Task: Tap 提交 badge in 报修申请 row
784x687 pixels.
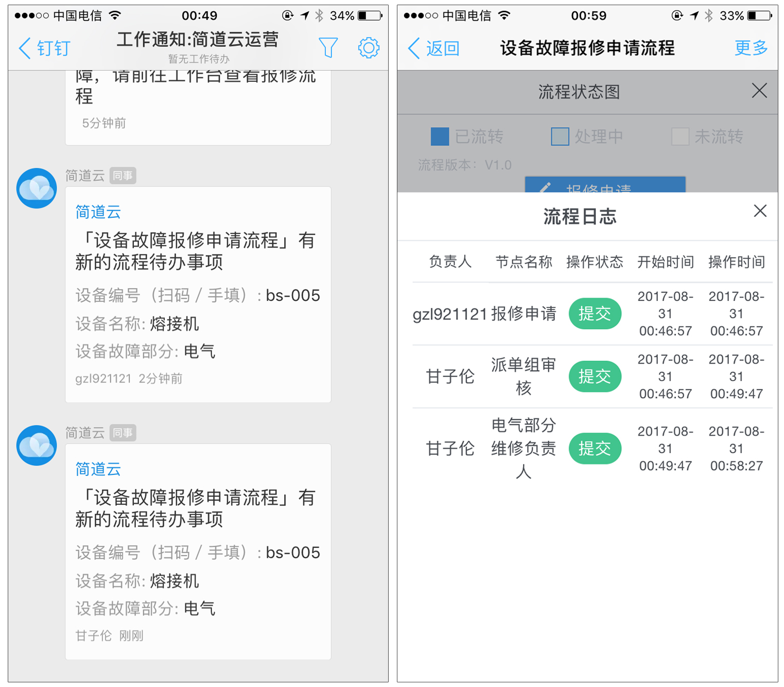Action: coord(595,314)
